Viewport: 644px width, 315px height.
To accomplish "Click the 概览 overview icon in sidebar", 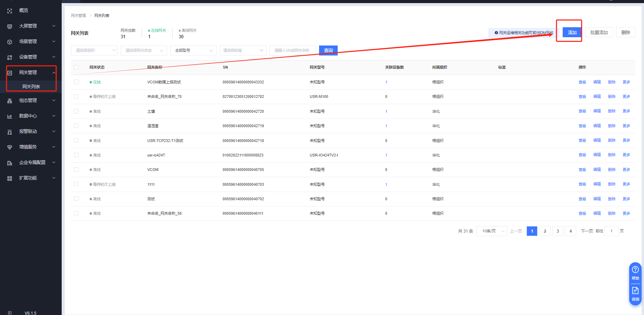I will pos(10,11).
